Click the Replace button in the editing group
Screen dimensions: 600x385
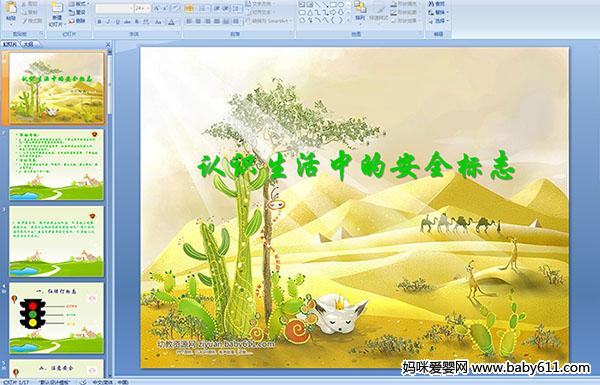click(437, 12)
